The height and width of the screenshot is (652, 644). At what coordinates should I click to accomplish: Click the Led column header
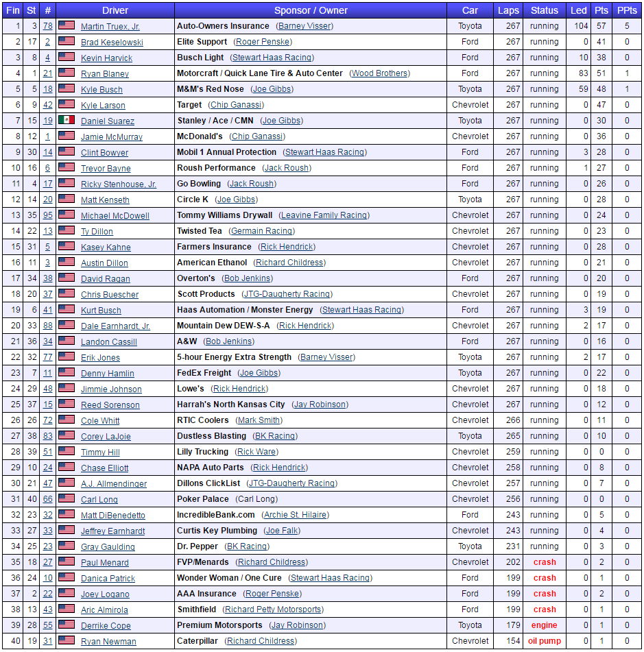[578, 10]
